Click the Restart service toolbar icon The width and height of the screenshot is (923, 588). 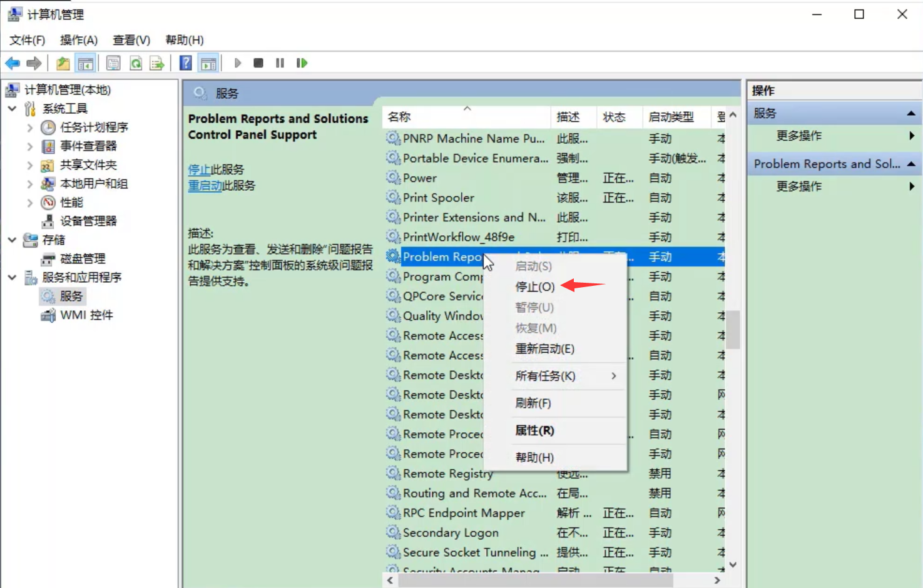pyautogui.click(x=302, y=63)
